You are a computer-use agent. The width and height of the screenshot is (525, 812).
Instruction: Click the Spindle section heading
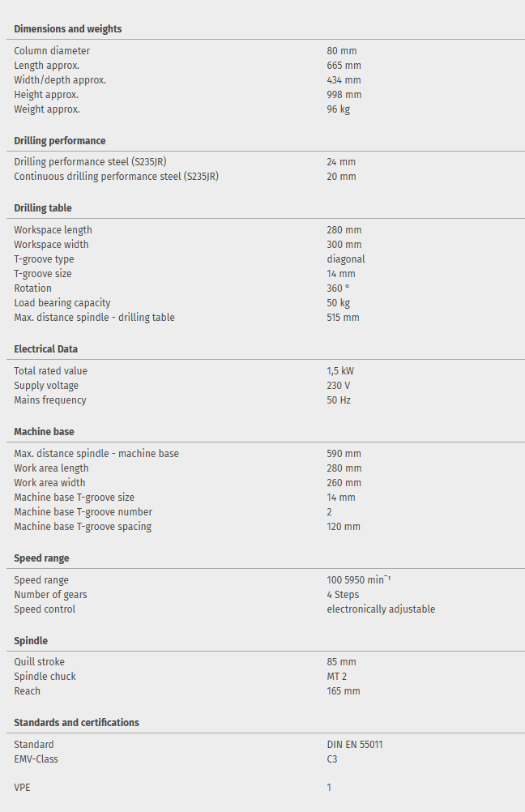[x=32, y=641]
